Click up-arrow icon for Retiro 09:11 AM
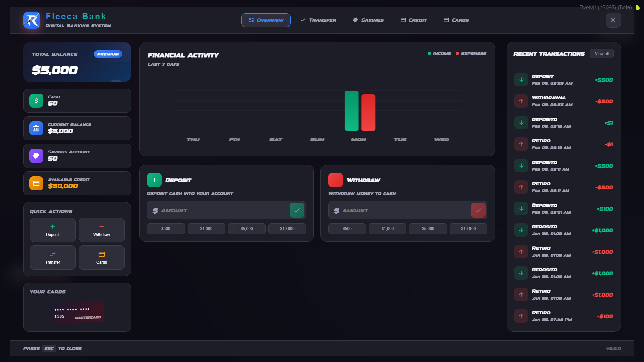 pos(521,187)
